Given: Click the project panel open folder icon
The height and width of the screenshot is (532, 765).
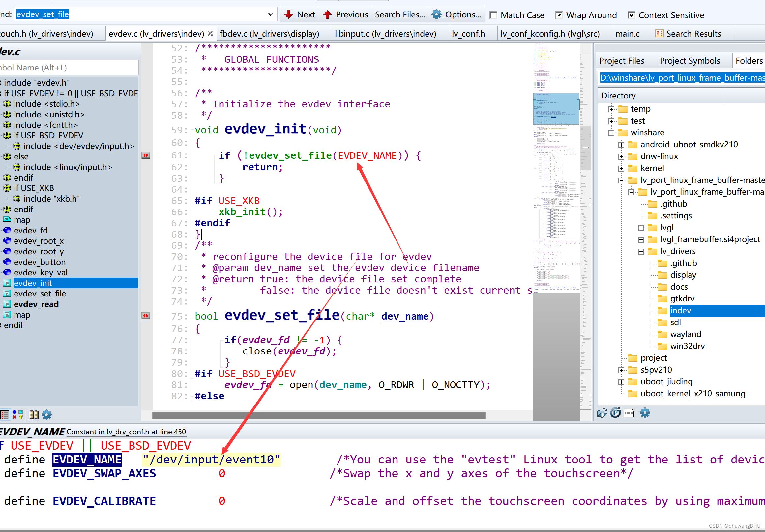Looking at the screenshot, I should 602,413.
